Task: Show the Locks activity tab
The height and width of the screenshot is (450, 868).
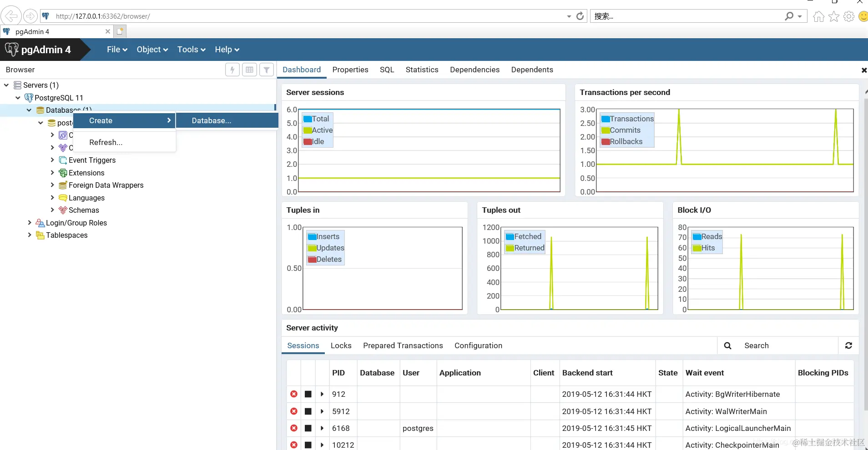Action: point(341,345)
